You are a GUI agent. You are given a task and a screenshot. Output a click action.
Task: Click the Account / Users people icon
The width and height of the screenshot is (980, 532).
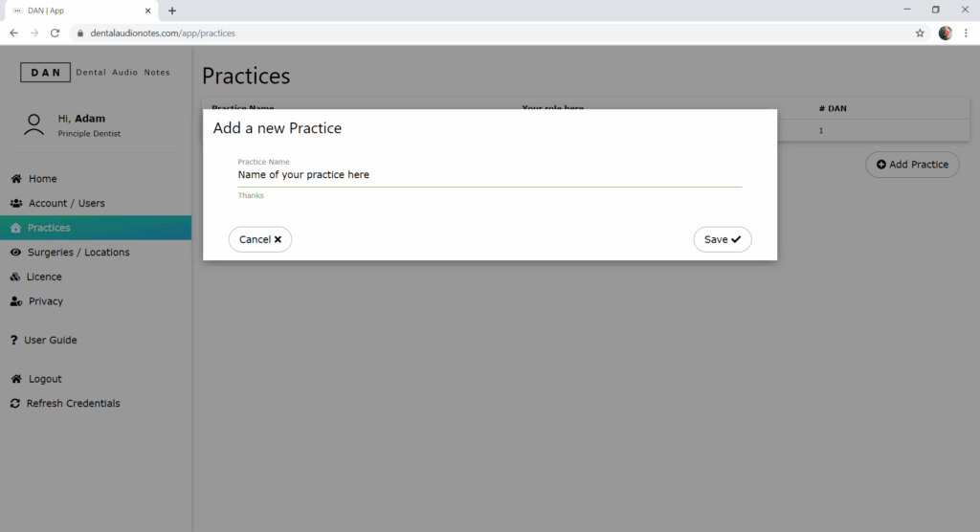click(16, 204)
